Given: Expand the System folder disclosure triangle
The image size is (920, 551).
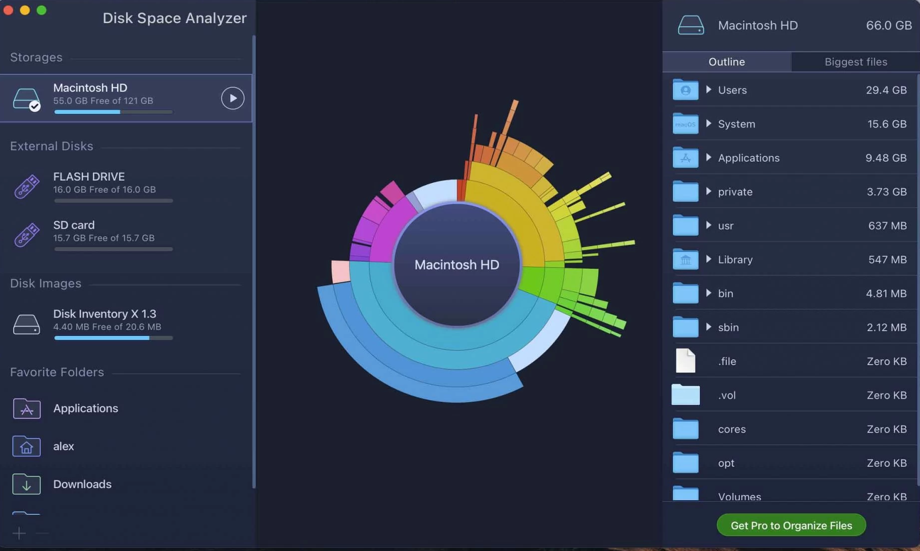Looking at the screenshot, I should [x=709, y=124].
